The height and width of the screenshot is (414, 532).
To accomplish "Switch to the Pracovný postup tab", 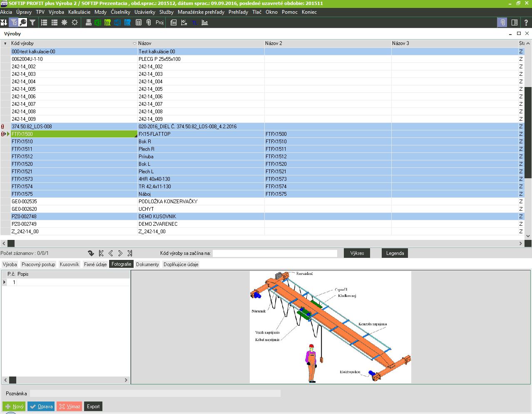I will pos(38,264).
